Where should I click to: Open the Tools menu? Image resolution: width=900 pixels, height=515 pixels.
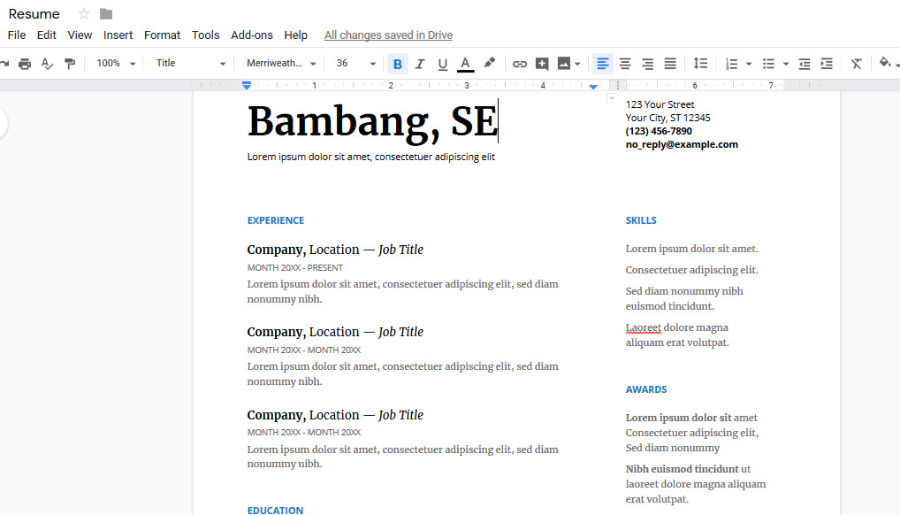click(205, 35)
